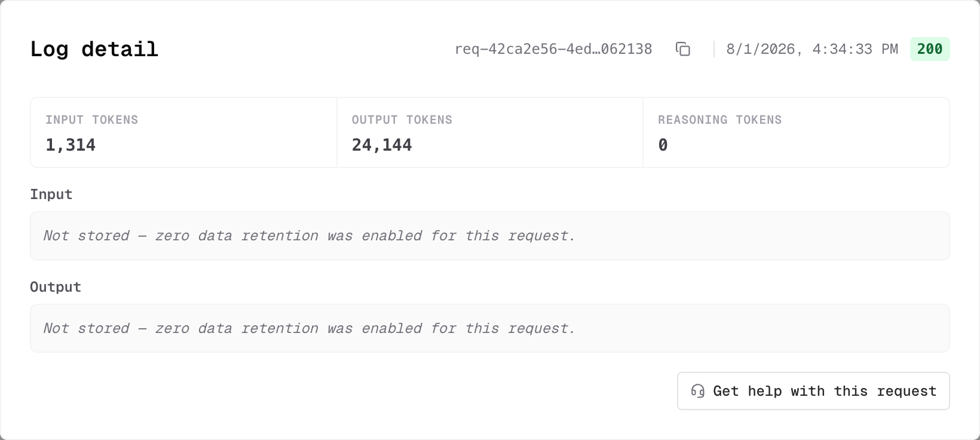Select the Output Tokens stat card

click(x=490, y=133)
